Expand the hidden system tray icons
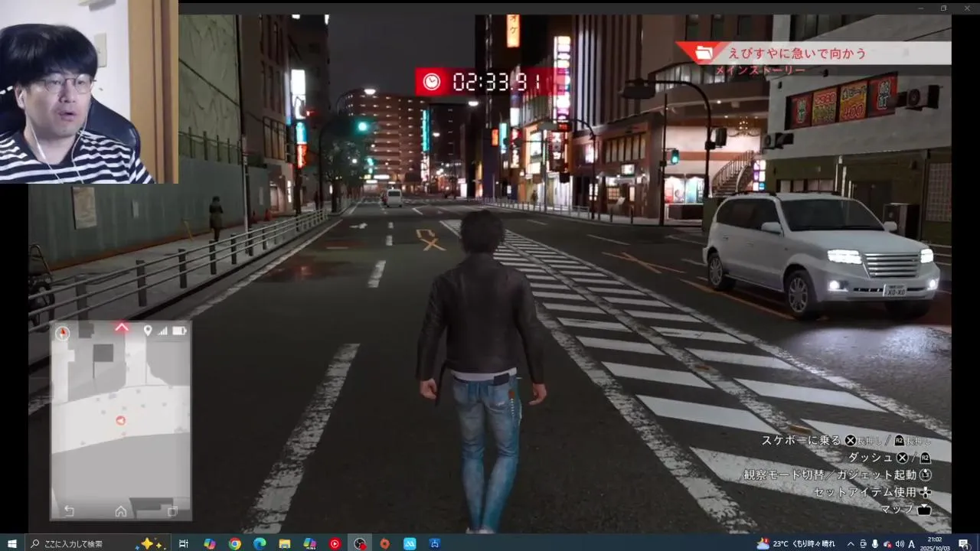 click(850, 543)
